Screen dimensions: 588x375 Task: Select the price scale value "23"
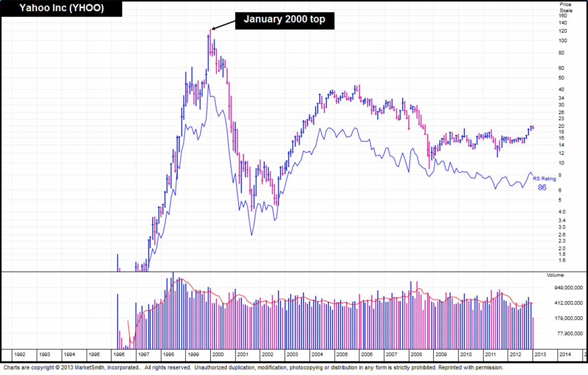pos(562,119)
